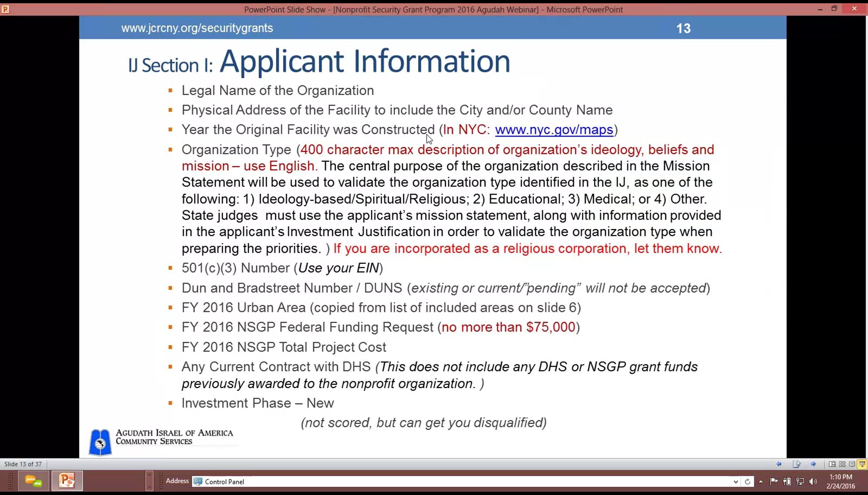Open the battery power tray icon
The height and width of the screenshot is (495, 868).
pos(787,481)
